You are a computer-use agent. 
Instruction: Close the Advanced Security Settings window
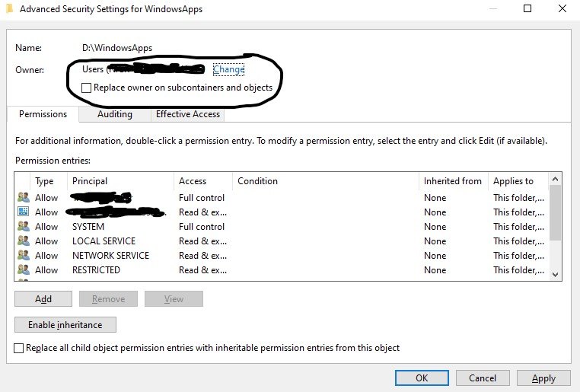click(562, 8)
